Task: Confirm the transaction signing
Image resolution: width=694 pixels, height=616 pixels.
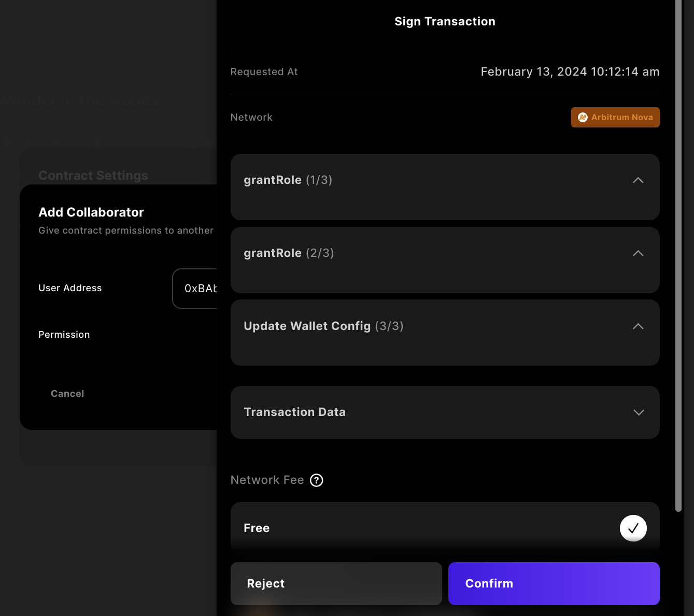Action: [x=554, y=583]
